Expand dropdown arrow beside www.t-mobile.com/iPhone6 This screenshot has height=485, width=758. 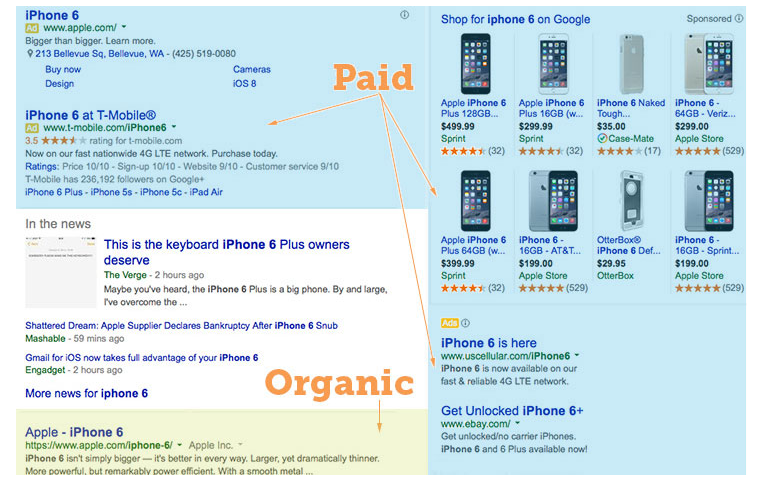(x=174, y=127)
